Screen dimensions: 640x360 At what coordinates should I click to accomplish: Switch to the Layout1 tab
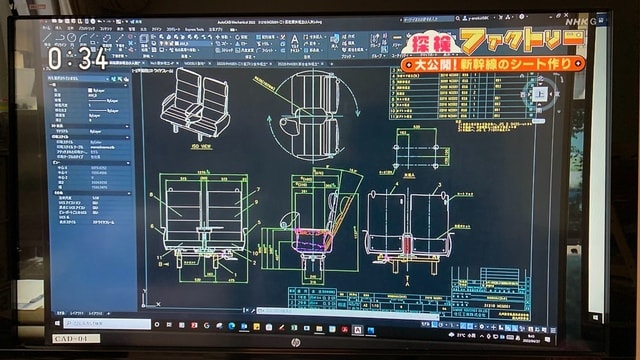coord(77,313)
